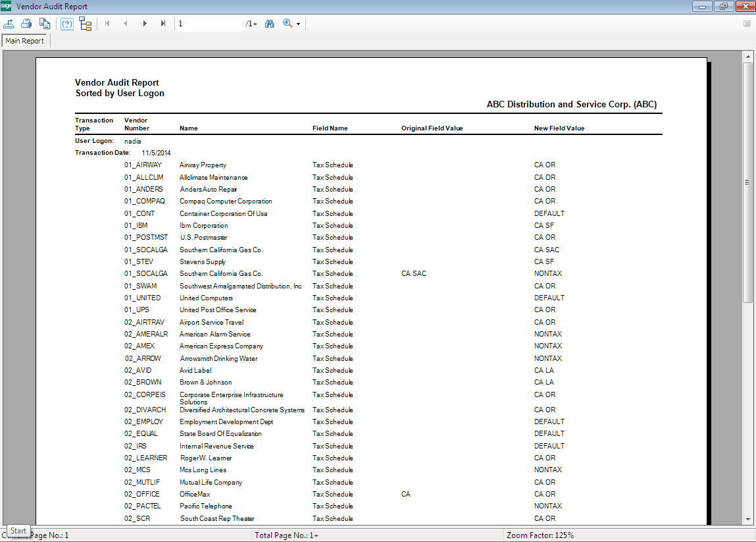Screen dimensions: 756x542
Task: Select the Main Report tab
Action: 25,40
